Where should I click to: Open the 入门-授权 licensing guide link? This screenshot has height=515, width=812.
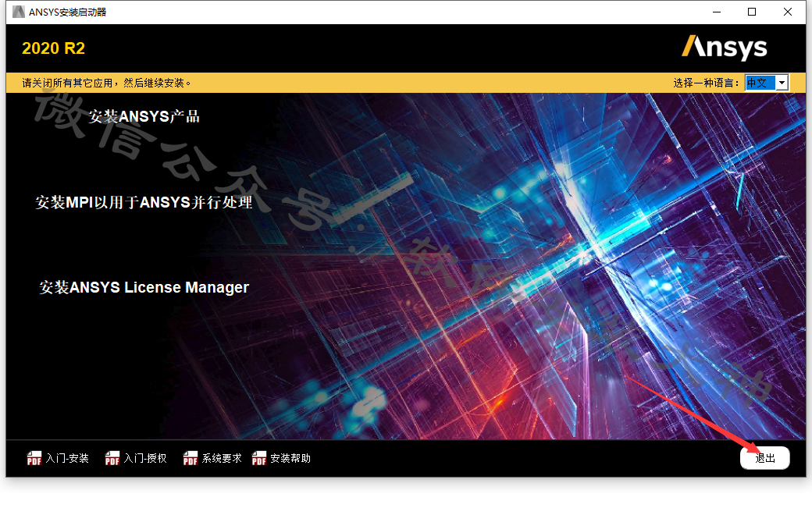(x=145, y=458)
